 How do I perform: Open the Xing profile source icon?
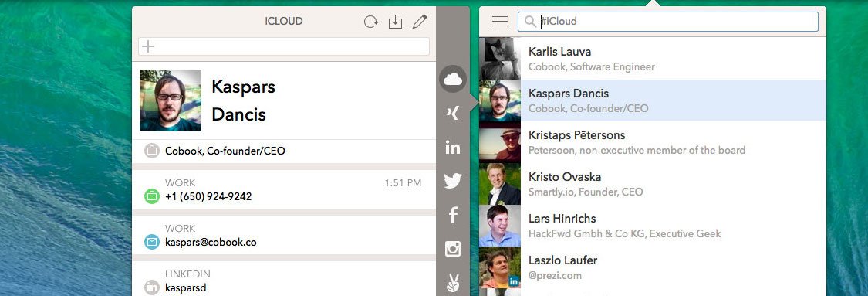tap(453, 113)
